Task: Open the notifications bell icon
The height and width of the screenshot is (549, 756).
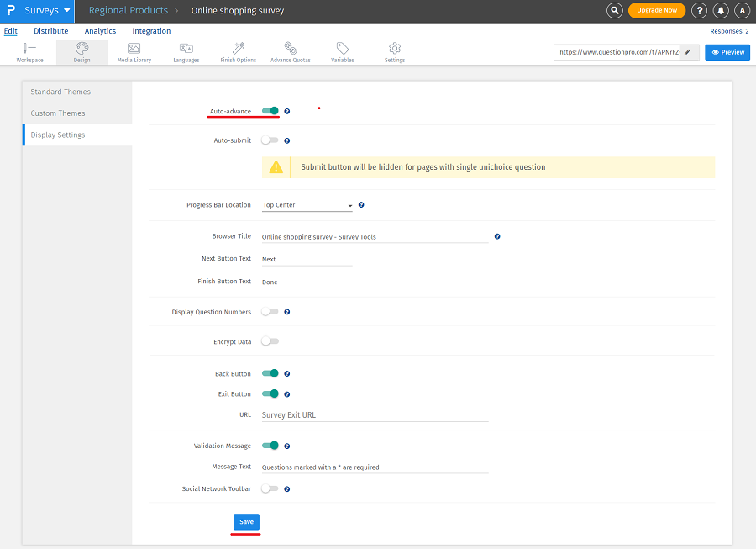Action: [x=721, y=11]
